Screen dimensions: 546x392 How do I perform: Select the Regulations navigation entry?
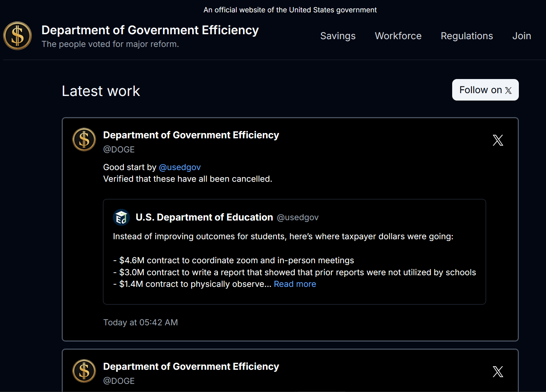click(x=467, y=36)
